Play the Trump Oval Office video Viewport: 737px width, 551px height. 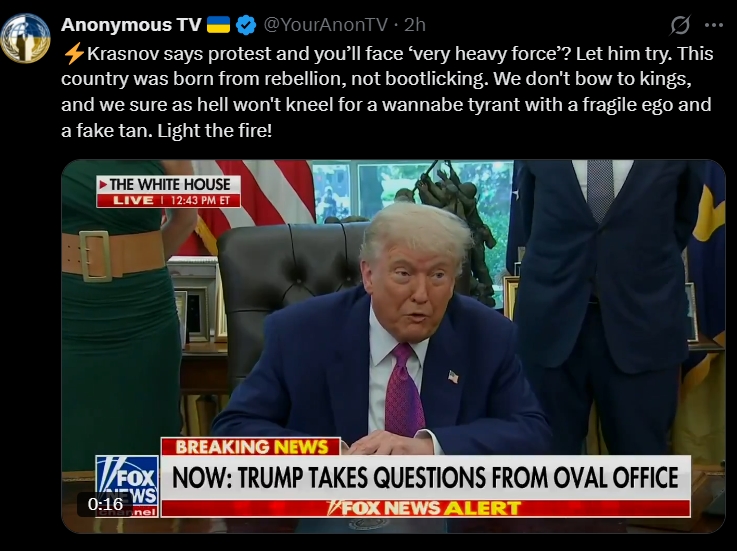pyautogui.click(x=393, y=346)
